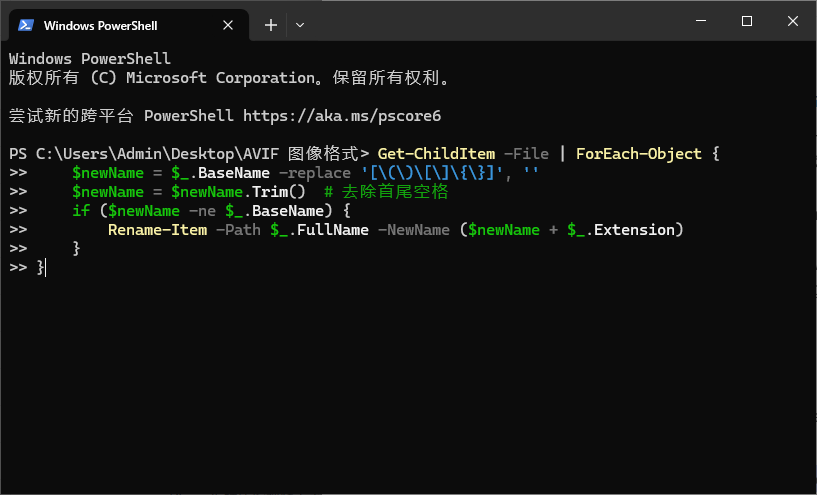Click the PowerShell icon in the tab
The width and height of the screenshot is (817, 495).
(26, 25)
